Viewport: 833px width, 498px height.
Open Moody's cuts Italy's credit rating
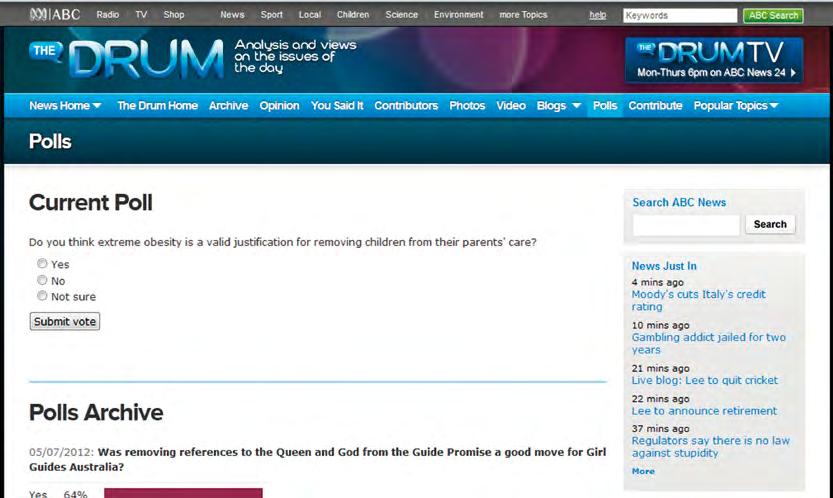(x=699, y=300)
